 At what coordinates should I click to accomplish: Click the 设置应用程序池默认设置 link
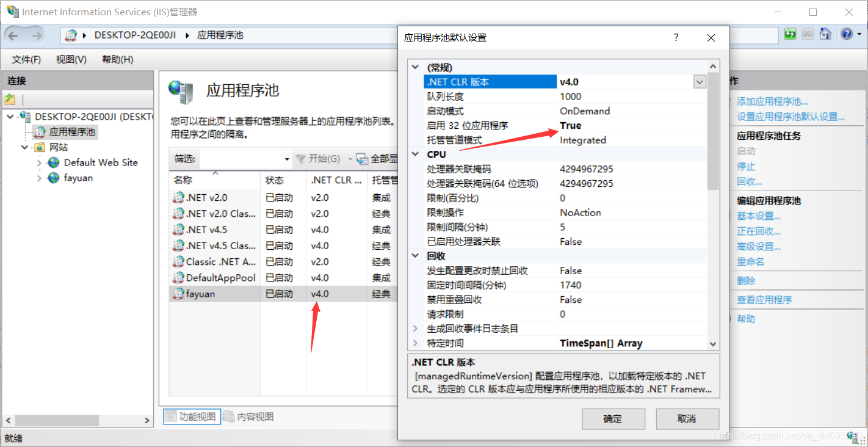(x=790, y=117)
